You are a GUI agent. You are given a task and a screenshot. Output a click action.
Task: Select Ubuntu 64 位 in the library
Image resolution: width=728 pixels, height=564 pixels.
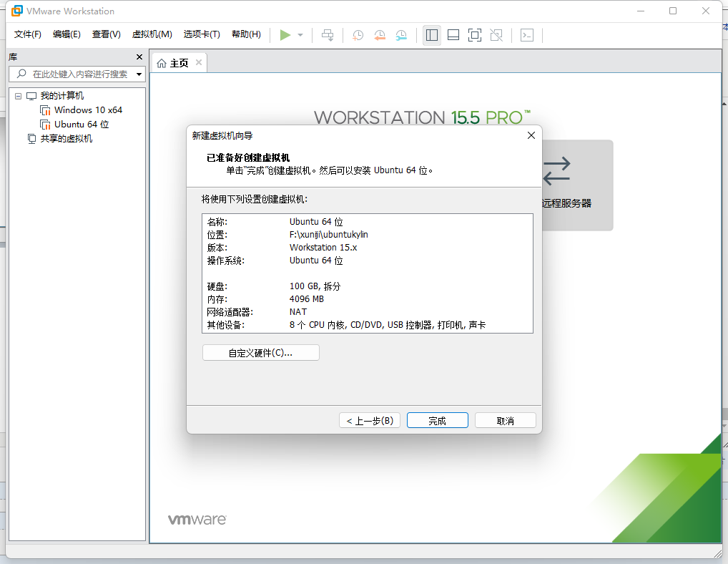coord(82,125)
